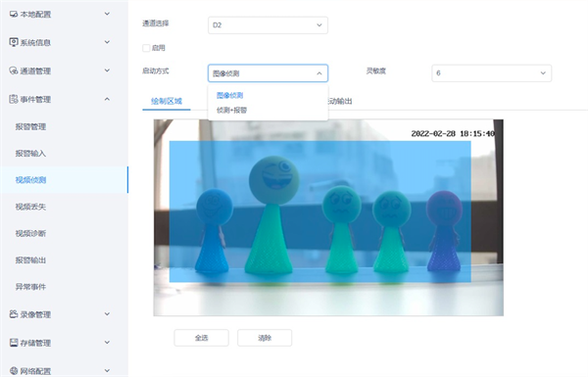Click the 本地配置 monitor icon
588x377 pixels.
click(x=14, y=15)
